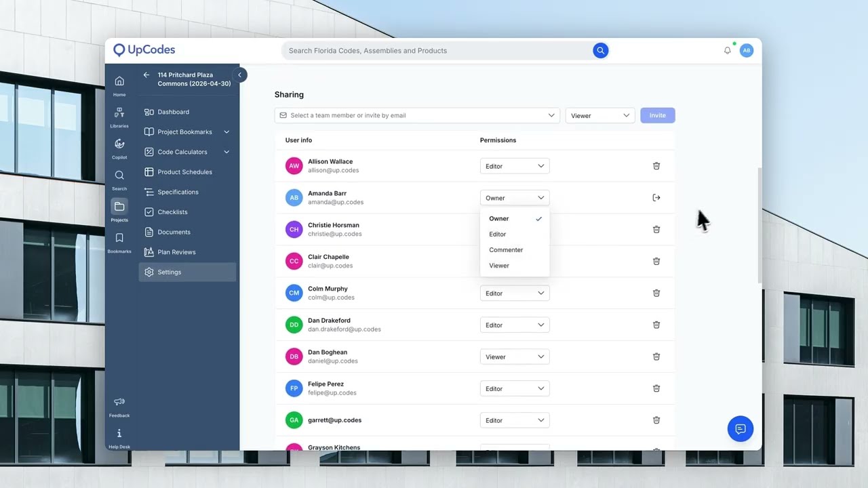Expand the Code Calculators submenu
868x488 pixels.
pos(226,152)
